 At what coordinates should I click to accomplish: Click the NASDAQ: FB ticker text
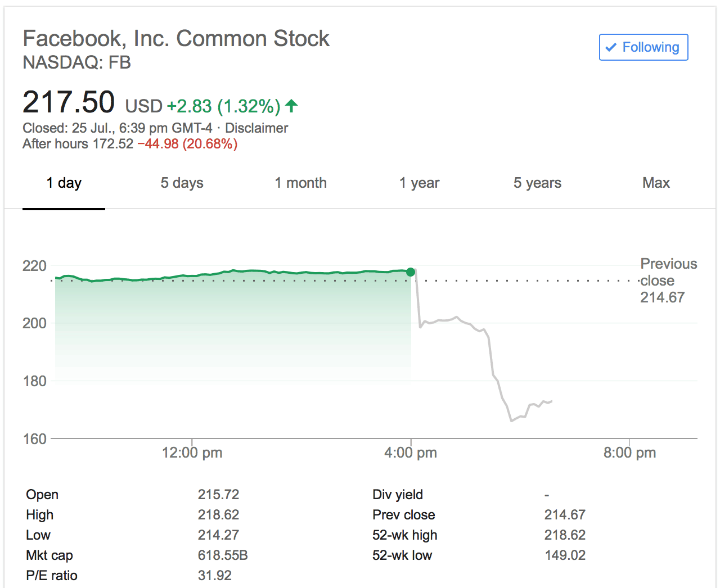coord(76,62)
